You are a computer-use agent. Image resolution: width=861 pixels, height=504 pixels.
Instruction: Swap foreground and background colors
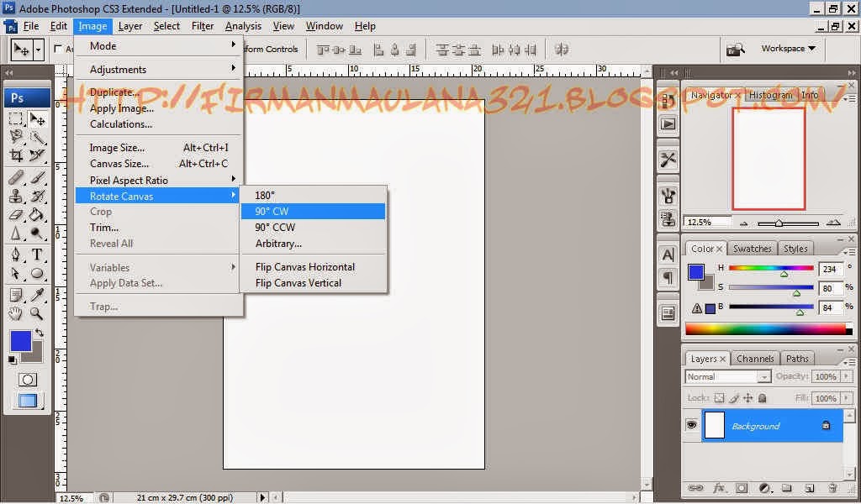pos(40,333)
